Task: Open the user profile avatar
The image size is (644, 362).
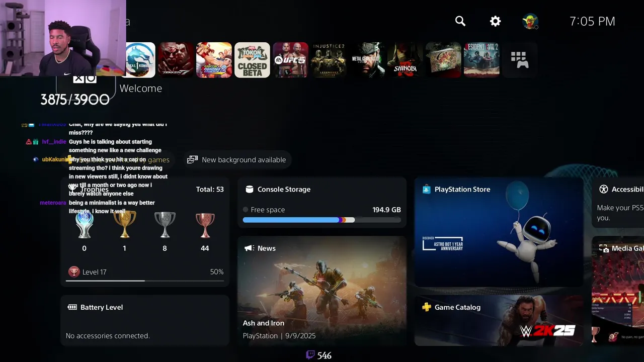Action: coord(530,21)
